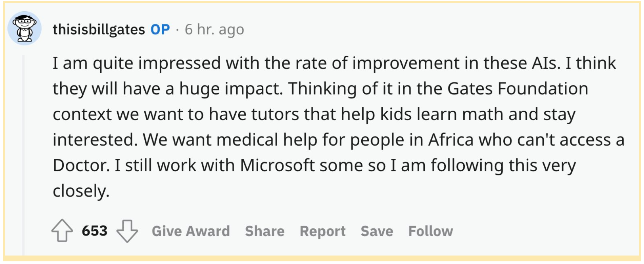Save the comment for later

(377, 231)
